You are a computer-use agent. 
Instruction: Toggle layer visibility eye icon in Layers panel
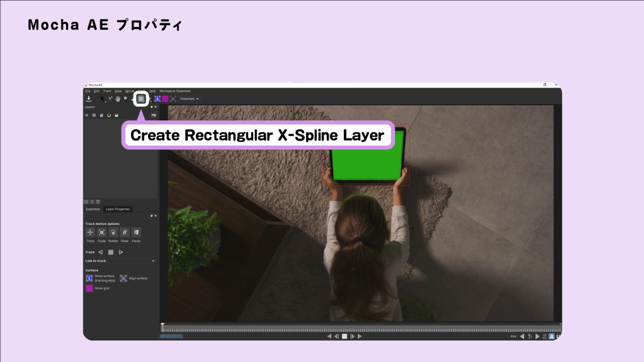click(x=87, y=115)
